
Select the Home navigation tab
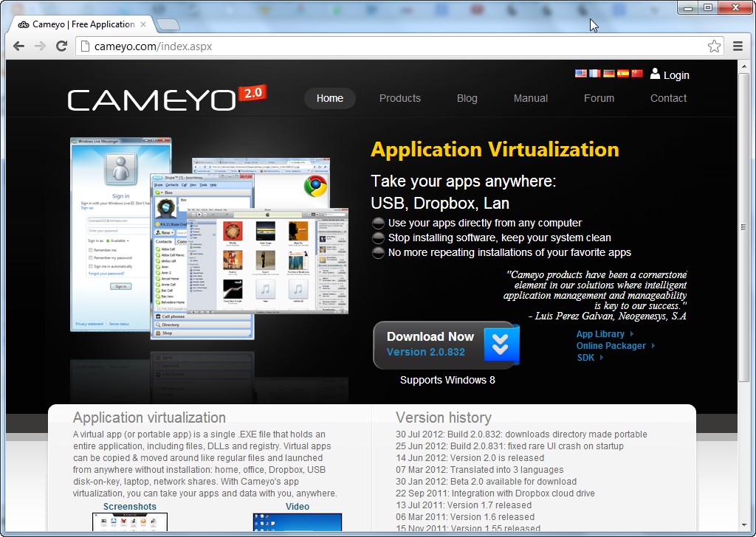[x=330, y=98]
